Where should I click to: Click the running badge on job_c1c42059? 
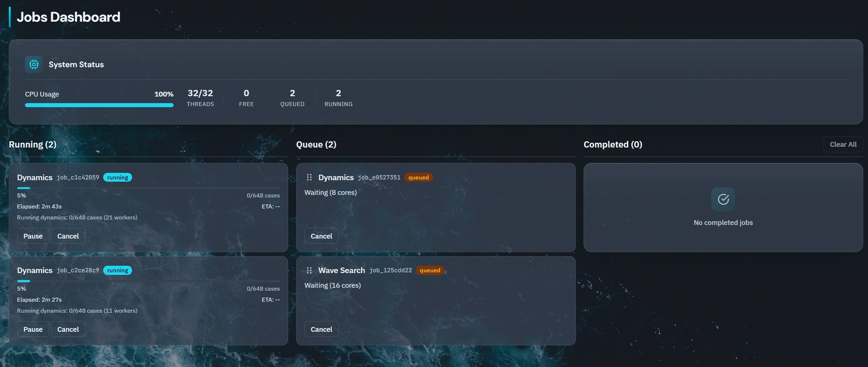tap(117, 177)
